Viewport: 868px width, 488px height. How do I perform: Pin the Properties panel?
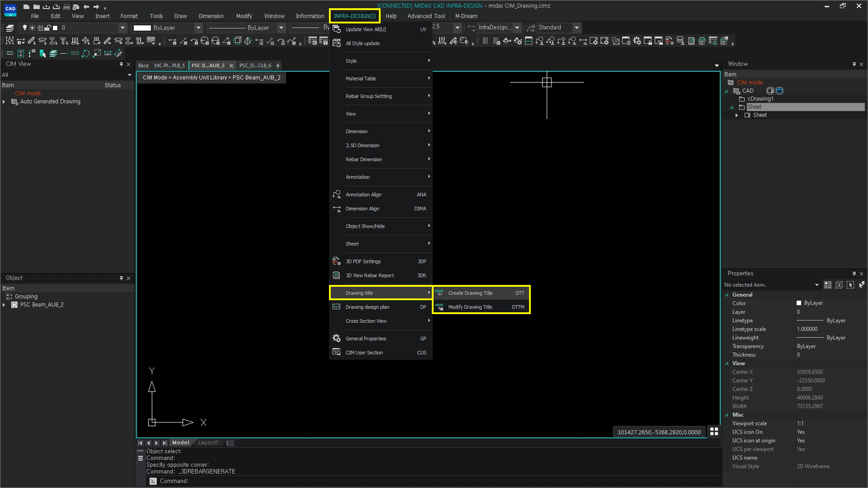pyautogui.click(x=854, y=274)
